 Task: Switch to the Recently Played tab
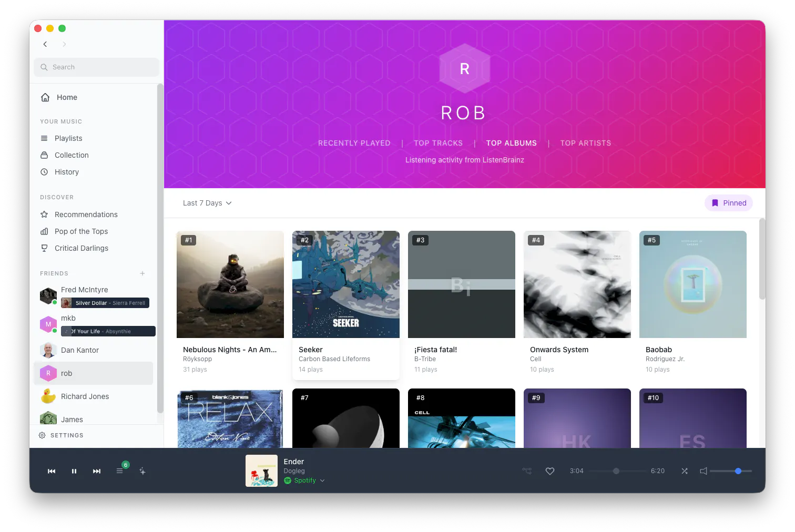[354, 143]
